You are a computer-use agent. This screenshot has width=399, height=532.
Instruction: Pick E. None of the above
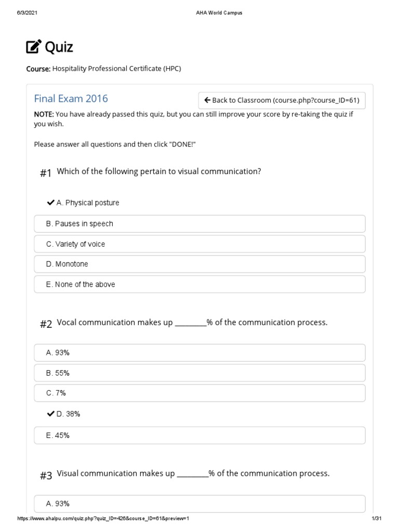[199, 285]
